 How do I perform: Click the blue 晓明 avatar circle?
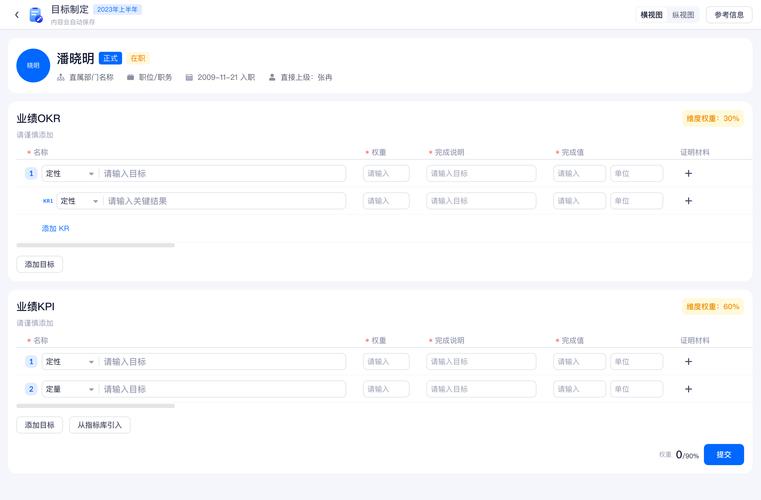(x=33, y=66)
